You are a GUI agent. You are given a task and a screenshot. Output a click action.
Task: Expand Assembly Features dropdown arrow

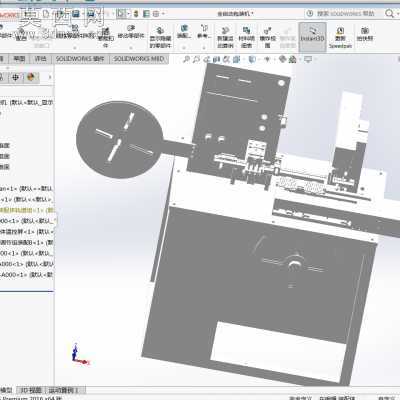tap(184, 48)
